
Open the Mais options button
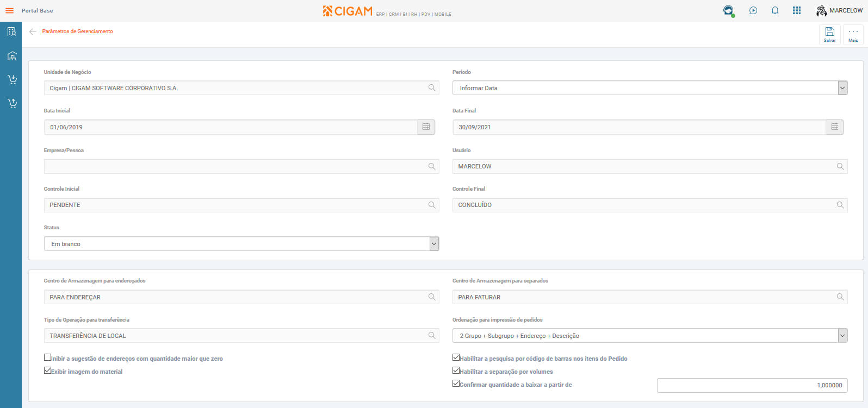853,35
